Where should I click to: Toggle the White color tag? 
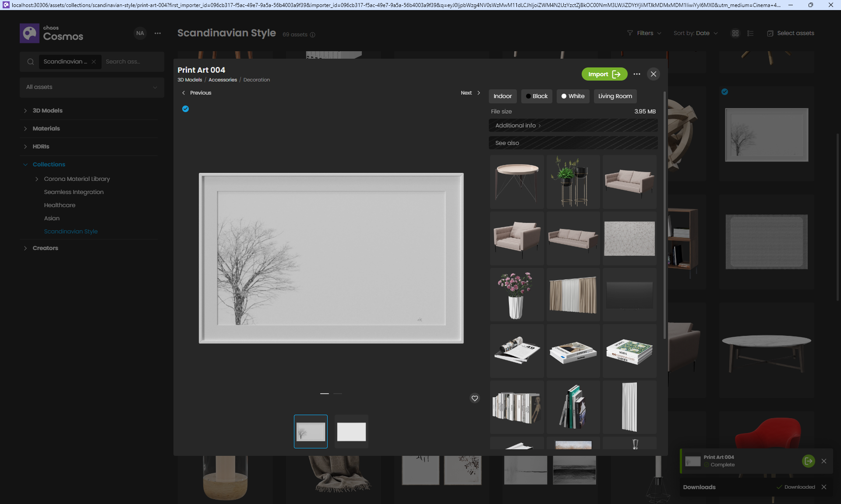point(573,96)
